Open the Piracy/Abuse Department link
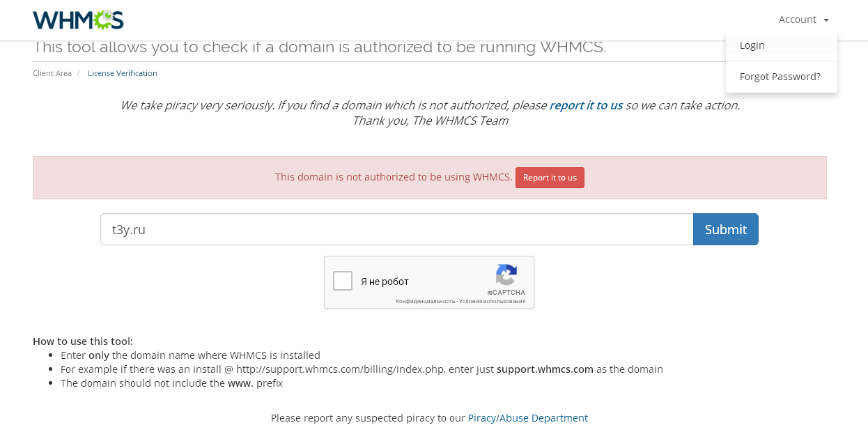Viewport: 868px width, 439px height. (x=528, y=418)
